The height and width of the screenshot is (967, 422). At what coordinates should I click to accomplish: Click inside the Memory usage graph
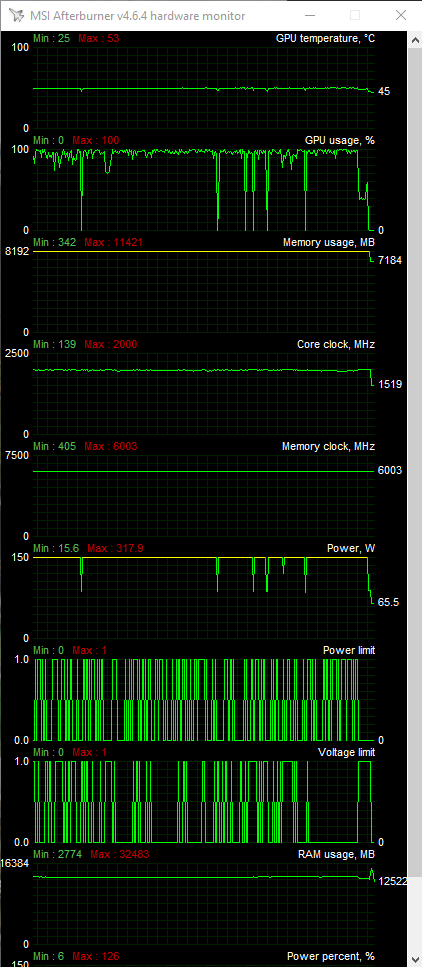tap(204, 292)
